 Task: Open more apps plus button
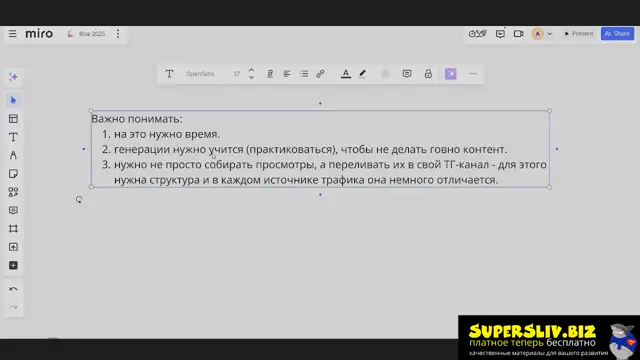point(13,265)
